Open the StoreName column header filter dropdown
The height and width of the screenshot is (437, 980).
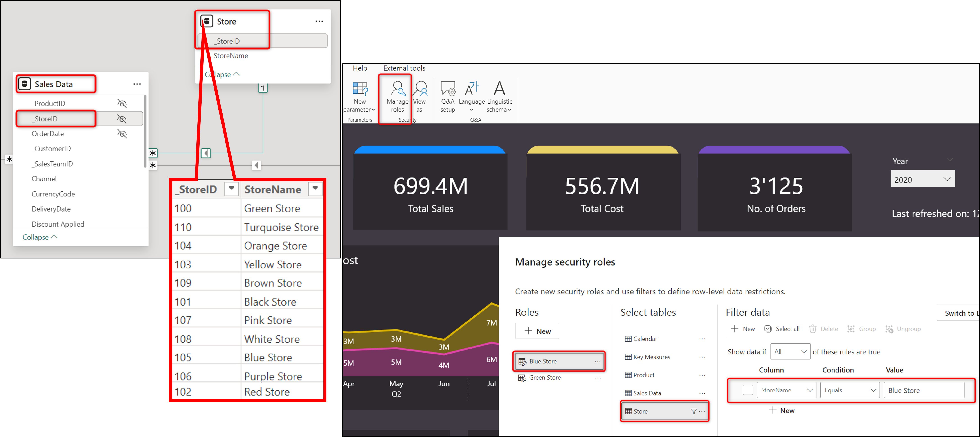tap(315, 189)
